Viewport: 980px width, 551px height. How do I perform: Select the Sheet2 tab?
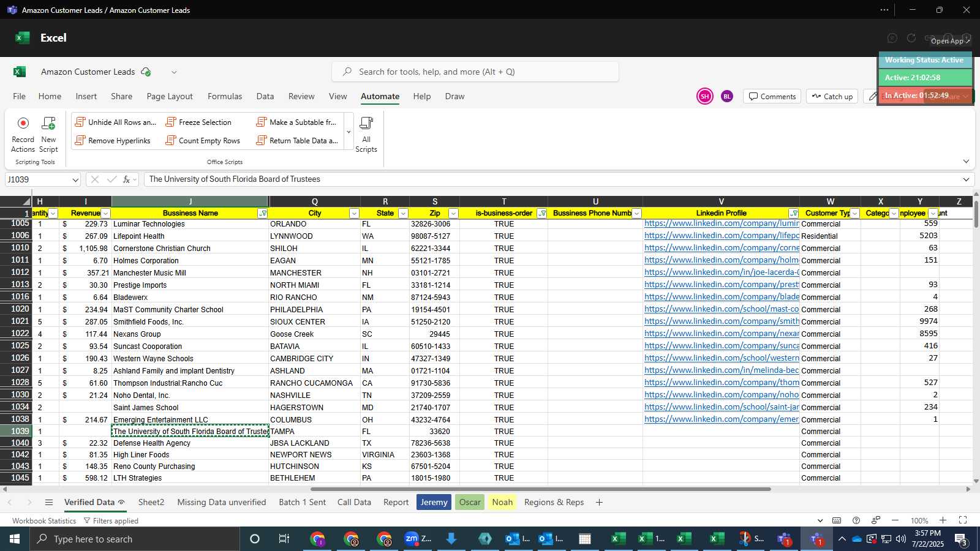[x=151, y=502]
